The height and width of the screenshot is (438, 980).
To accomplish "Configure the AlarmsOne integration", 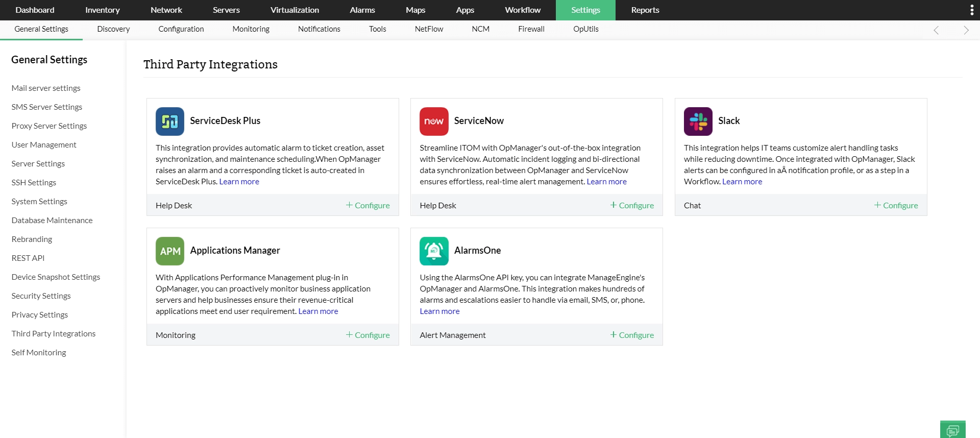I will (632, 335).
